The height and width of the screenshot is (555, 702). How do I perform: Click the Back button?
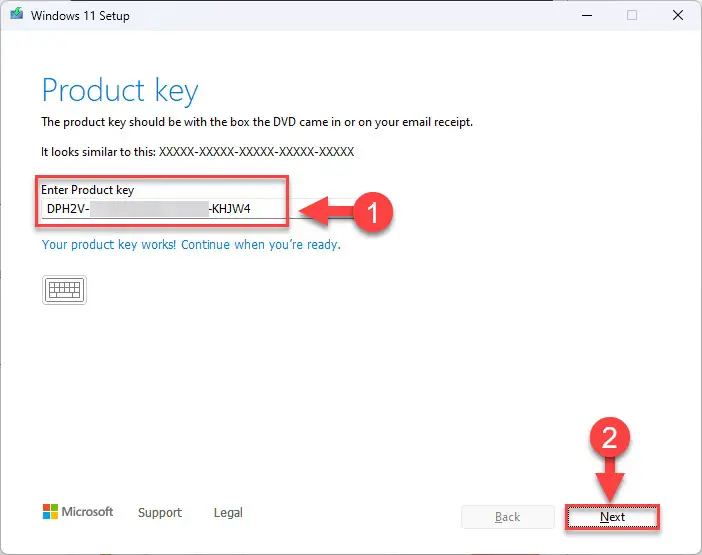pos(507,517)
